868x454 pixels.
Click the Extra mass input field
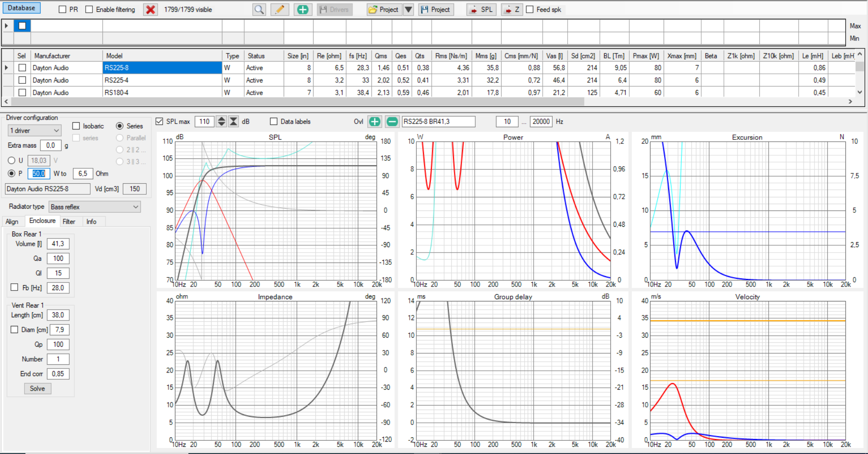[x=51, y=145]
